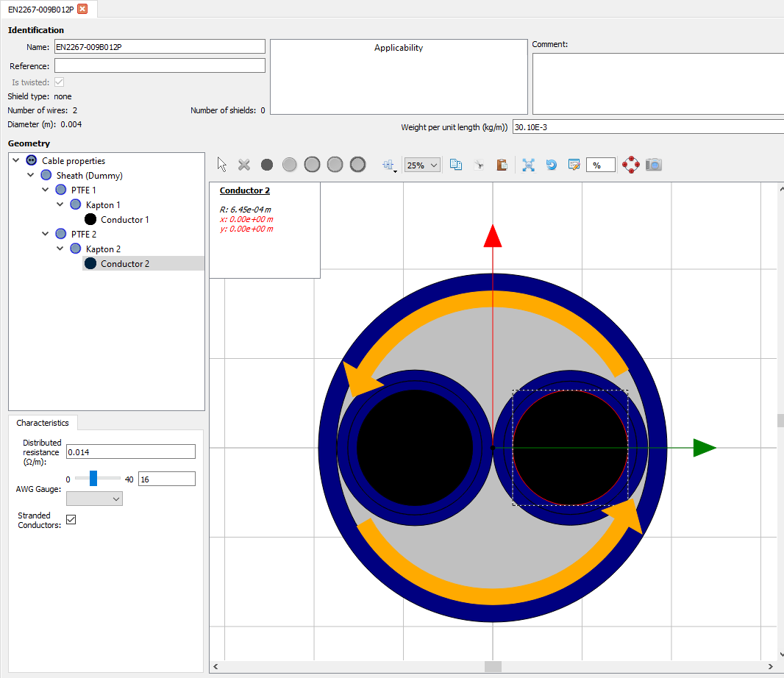This screenshot has height=678, width=784.
Task: Click the solid dark conductor circle tool
Action: (267, 165)
